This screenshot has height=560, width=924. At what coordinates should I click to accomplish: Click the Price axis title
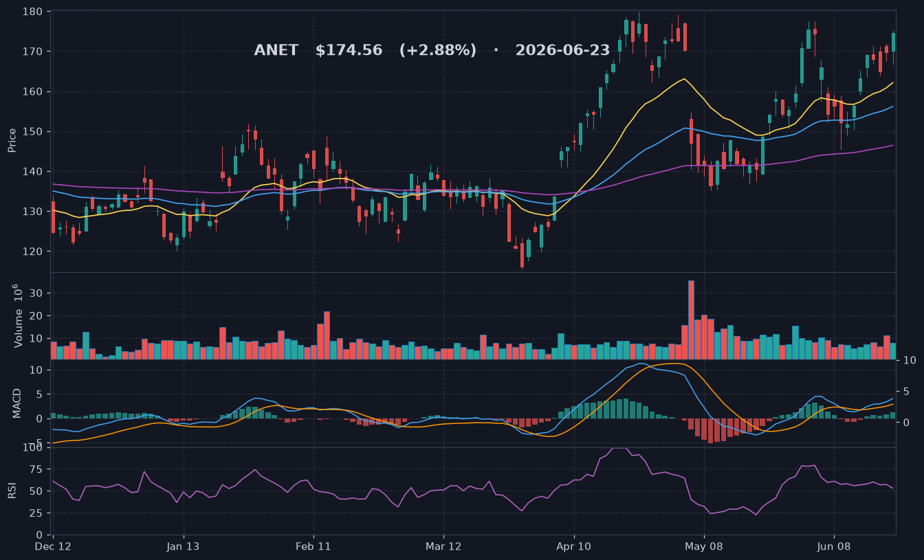(x=12, y=139)
